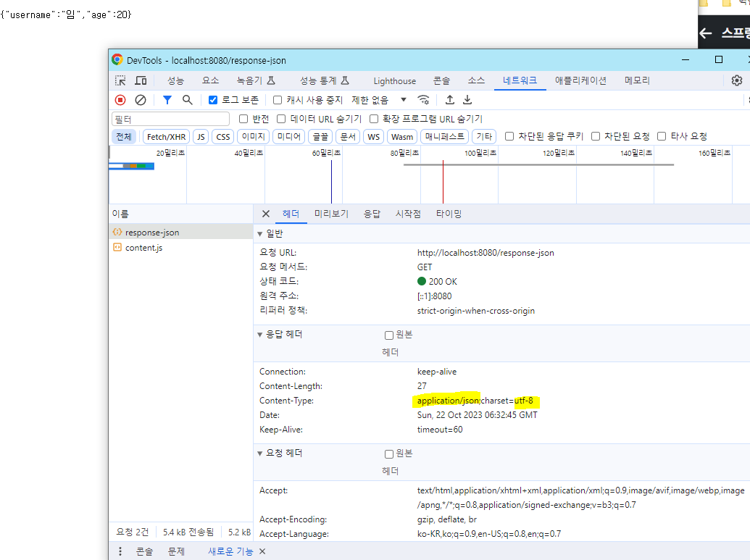The width and height of the screenshot is (750, 560).
Task: Collapse the 요청 헤더 section
Action: point(260,454)
